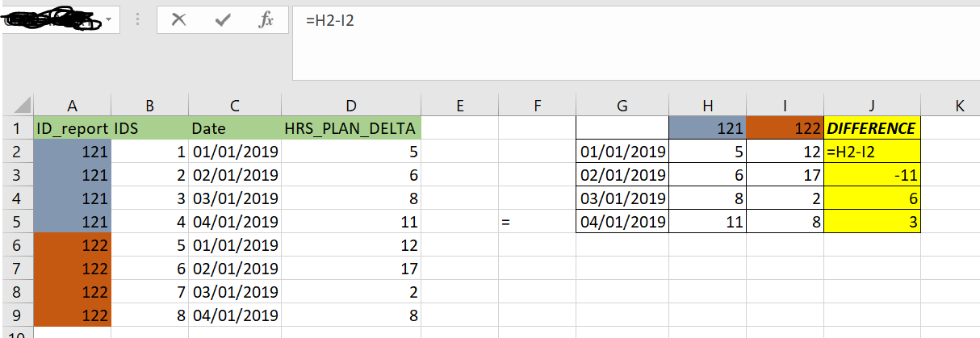Select the row 5 header
The image size is (980, 338).
17,221
